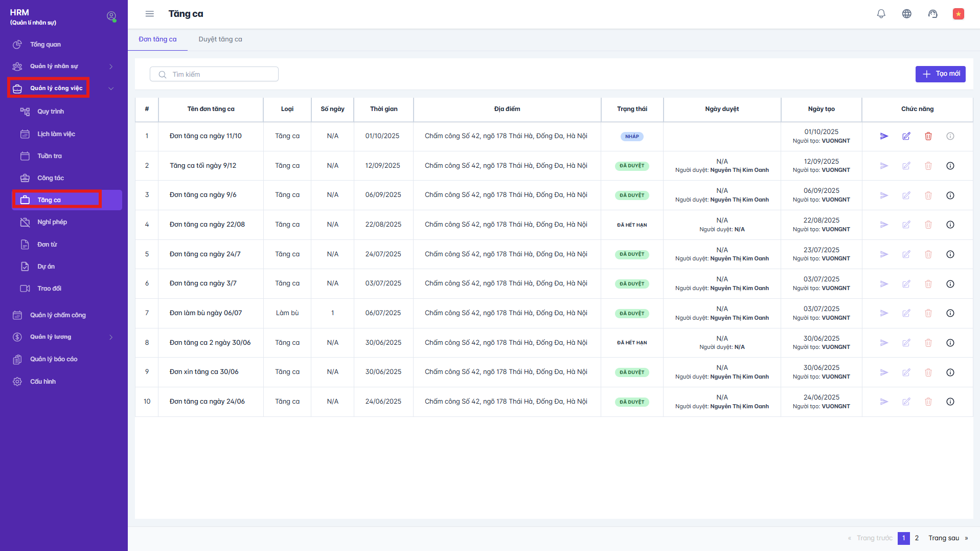Click the notification bell icon
Screen dimensions: 980x551
(881, 14)
